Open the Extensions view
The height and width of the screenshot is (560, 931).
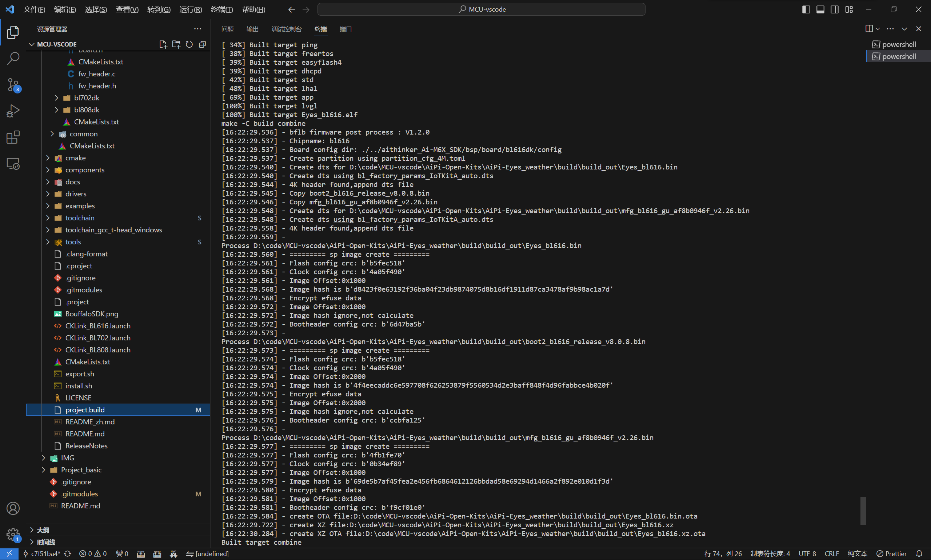coord(13,137)
